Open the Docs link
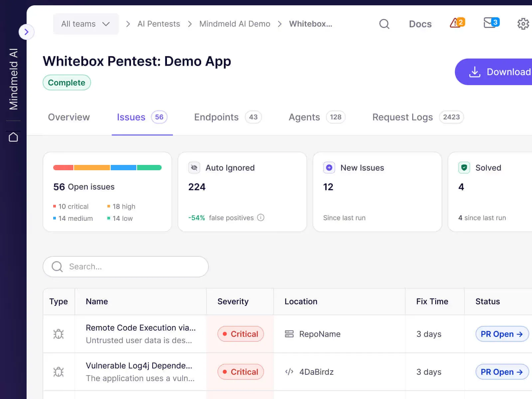This screenshot has height=399, width=532. point(420,24)
